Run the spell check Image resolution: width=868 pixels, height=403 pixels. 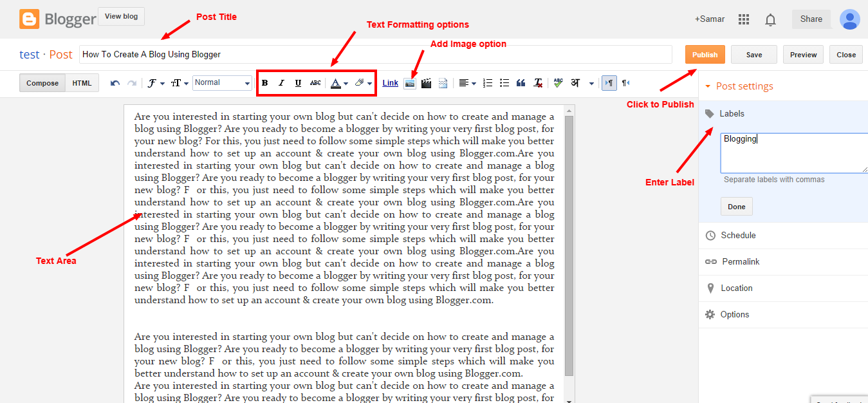558,83
